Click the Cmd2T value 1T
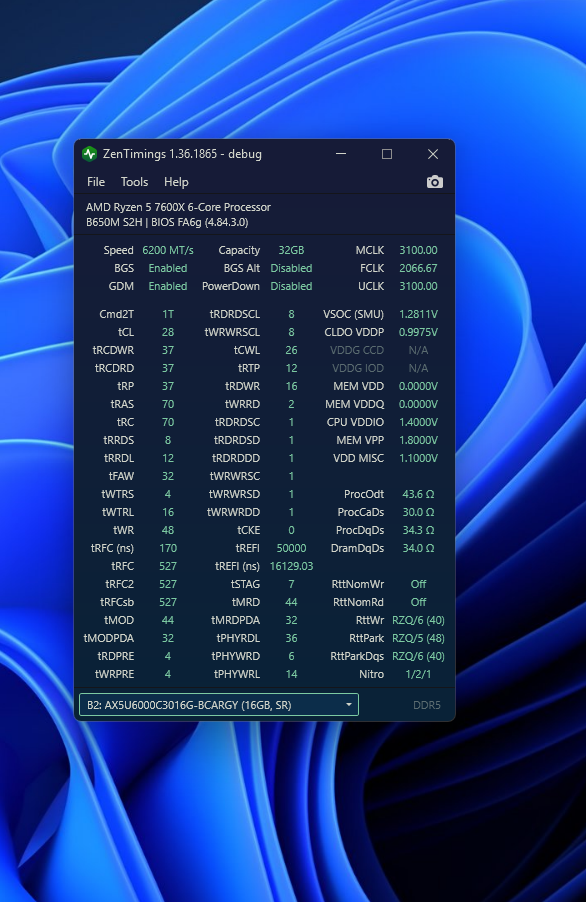This screenshot has width=586, height=902. click(x=168, y=314)
